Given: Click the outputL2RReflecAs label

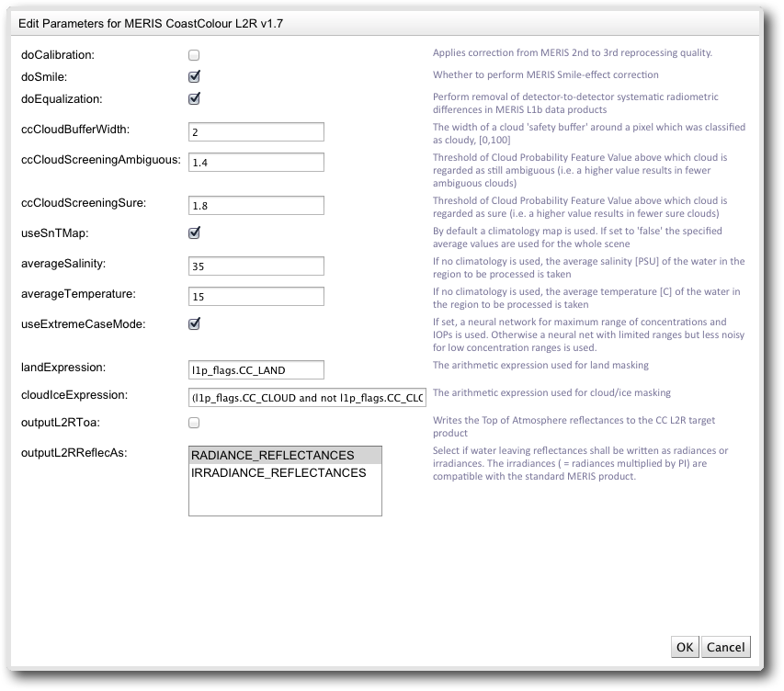Looking at the screenshot, I should (74, 453).
